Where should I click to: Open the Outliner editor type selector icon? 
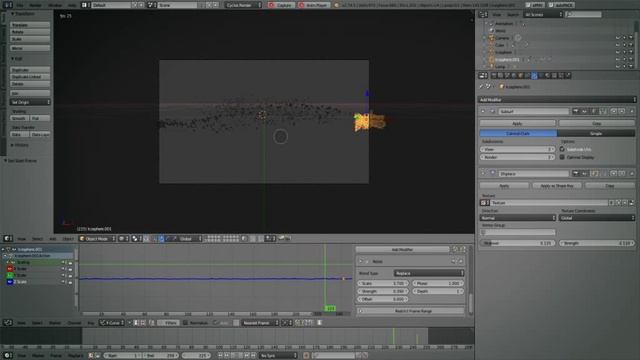483,14
